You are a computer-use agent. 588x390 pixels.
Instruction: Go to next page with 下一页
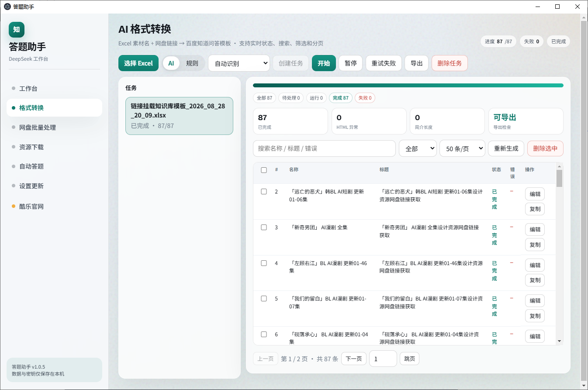(354, 359)
